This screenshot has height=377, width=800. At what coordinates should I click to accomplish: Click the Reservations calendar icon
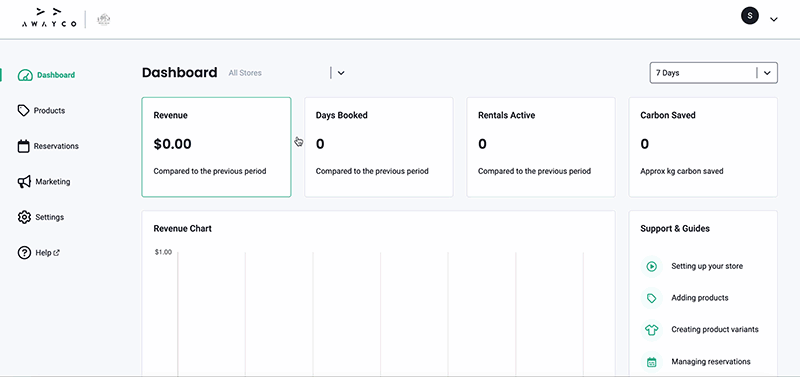tap(23, 146)
